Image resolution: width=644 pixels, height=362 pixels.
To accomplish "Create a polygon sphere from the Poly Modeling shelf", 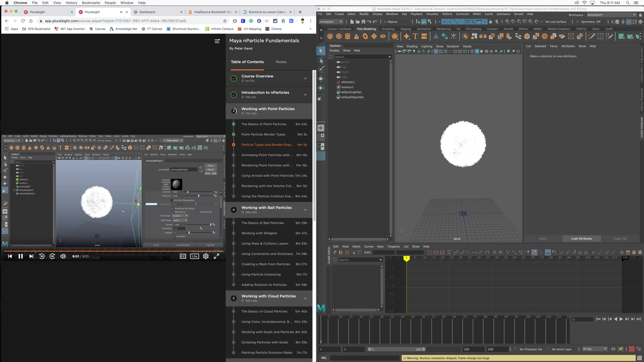I will (330, 36).
